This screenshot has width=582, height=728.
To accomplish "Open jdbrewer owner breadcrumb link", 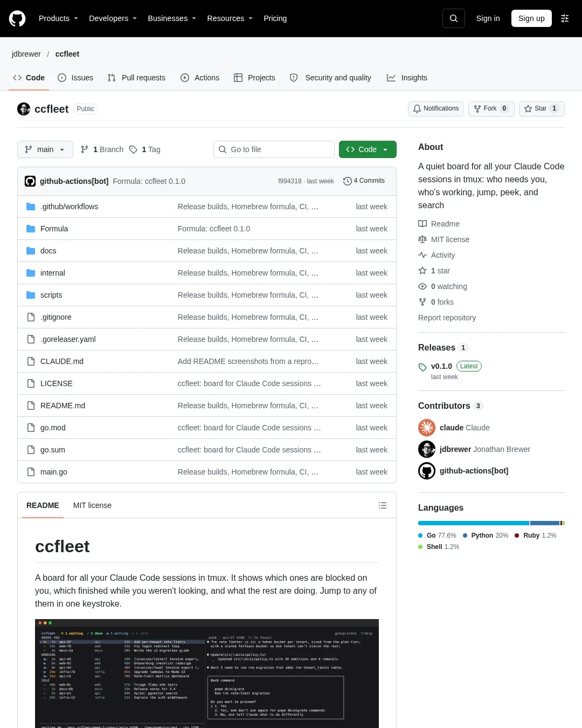I will tap(26, 54).
